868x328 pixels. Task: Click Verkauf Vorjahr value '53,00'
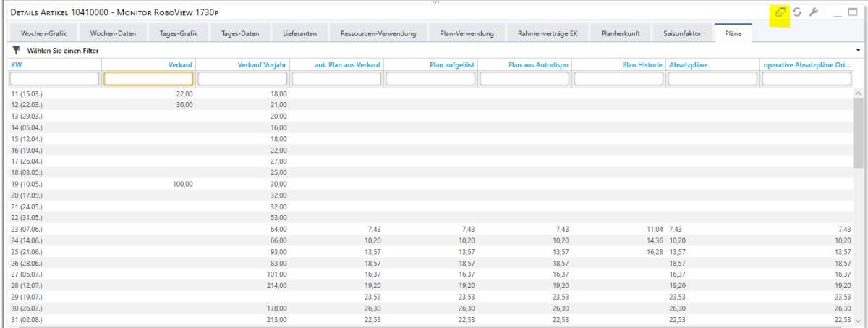(x=278, y=218)
